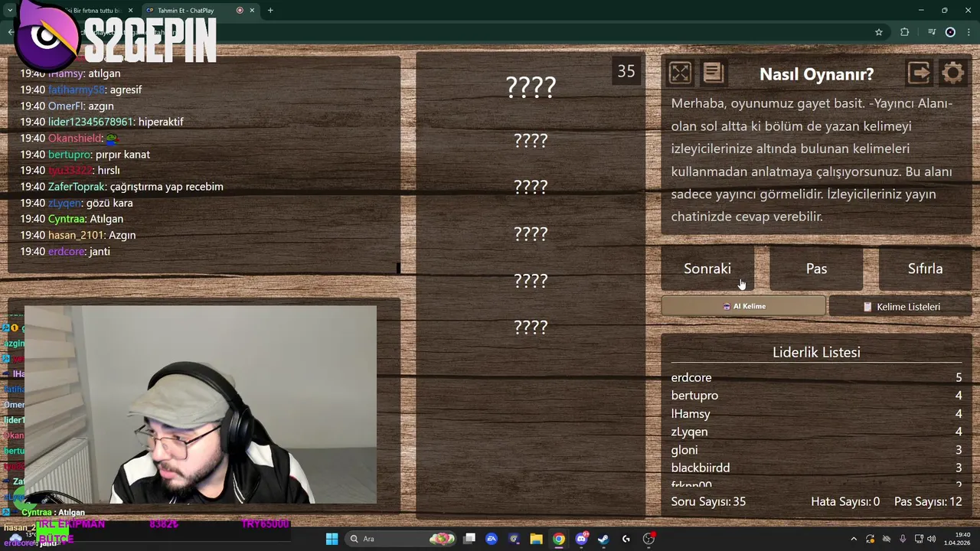
Task: Click the Nasıl Oynanır? heading
Action: coord(816,74)
